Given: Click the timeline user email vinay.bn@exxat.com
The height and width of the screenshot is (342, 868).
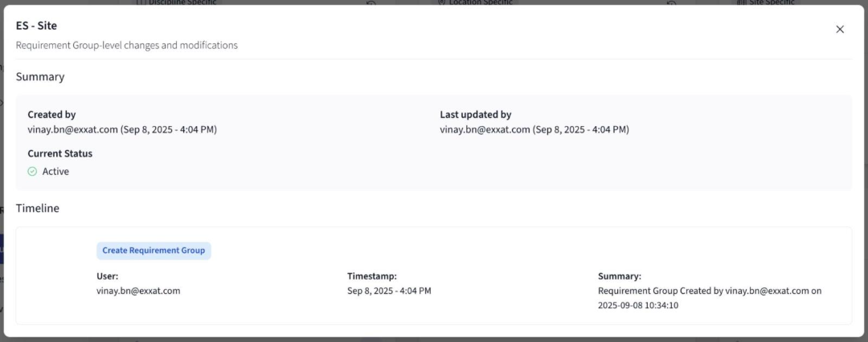Looking at the screenshot, I should 138,291.
